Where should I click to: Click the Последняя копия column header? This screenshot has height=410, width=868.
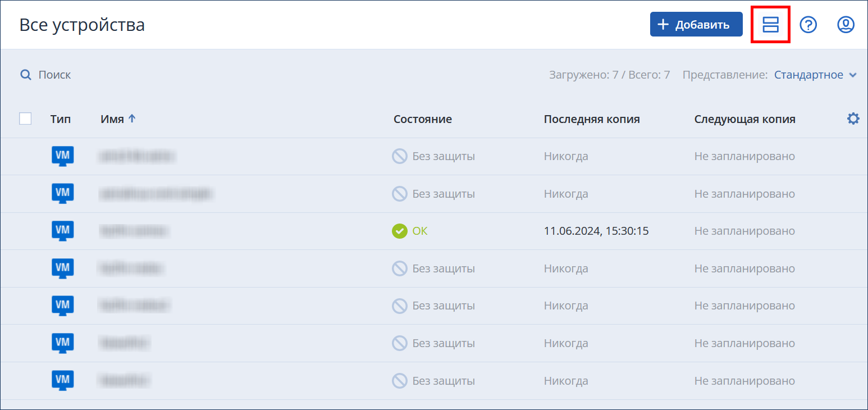pyautogui.click(x=592, y=119)
